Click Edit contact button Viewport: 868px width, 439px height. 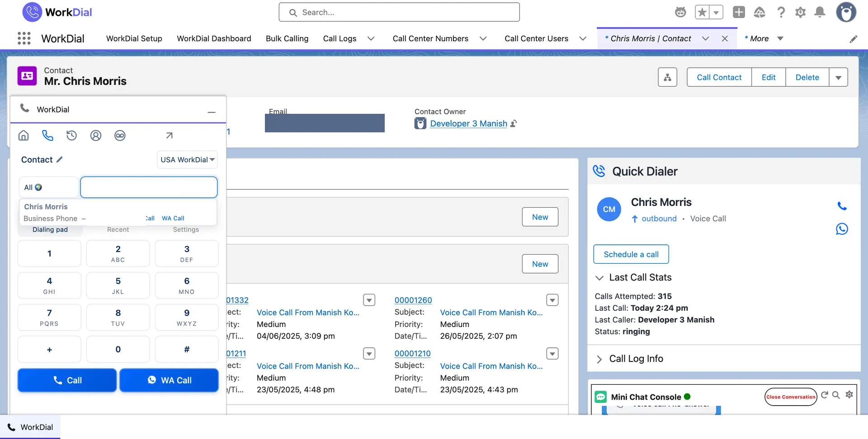(x=769, y=77)
